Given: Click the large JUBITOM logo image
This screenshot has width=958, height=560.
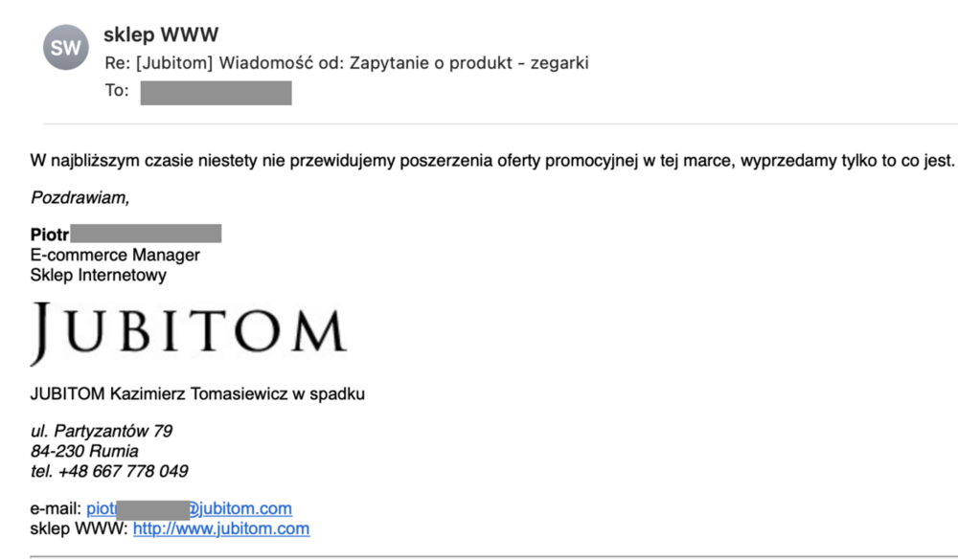Looking at the screenshot, I should point(188,333).
